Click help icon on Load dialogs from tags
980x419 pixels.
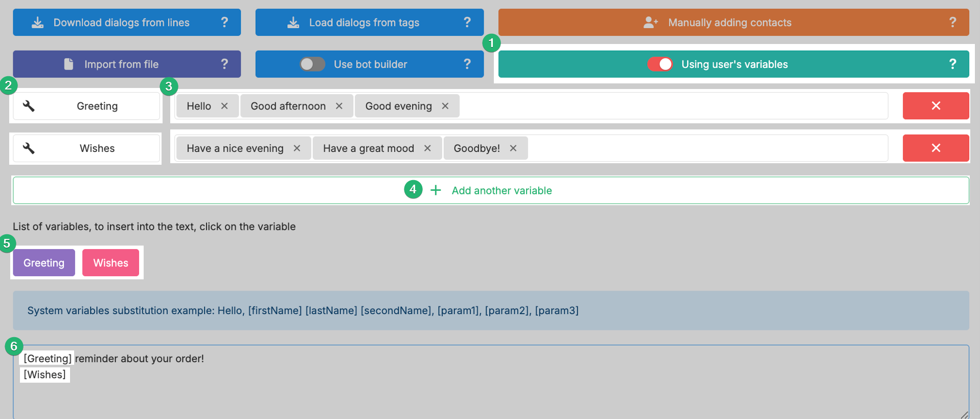467,22
